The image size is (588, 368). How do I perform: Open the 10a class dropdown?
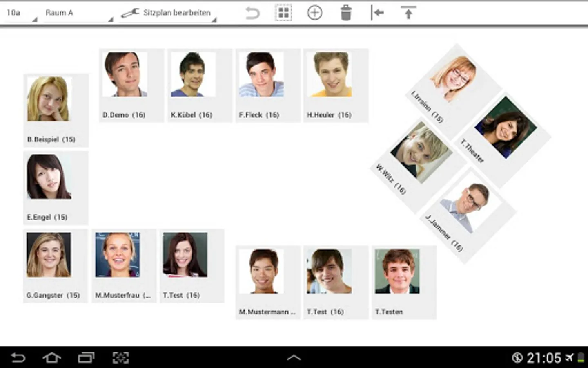(20, 13)
